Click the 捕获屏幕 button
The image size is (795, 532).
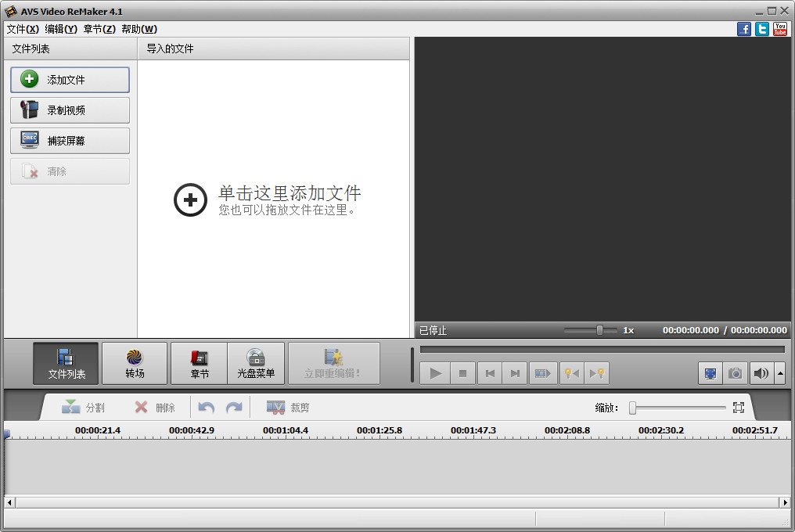coord(70,141)
